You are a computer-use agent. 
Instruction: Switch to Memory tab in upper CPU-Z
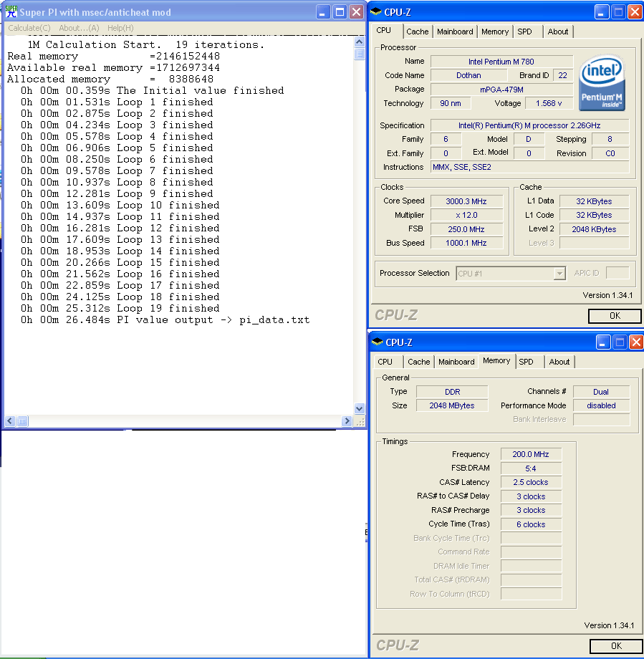[x=495, y=32]
